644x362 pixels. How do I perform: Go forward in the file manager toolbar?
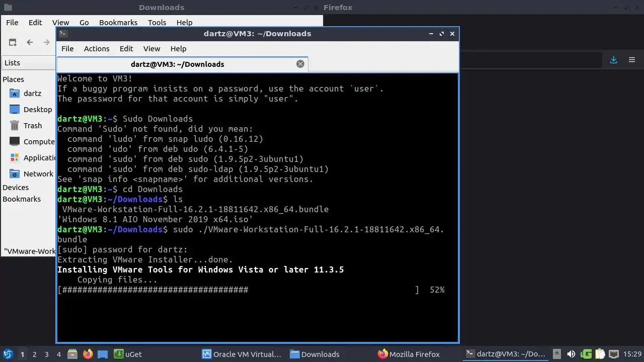tap(46, 43)
